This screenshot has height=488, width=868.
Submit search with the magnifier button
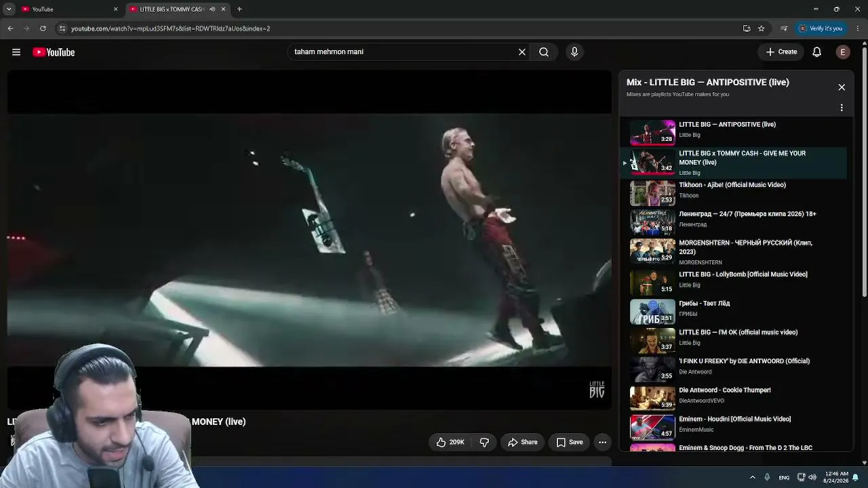[544, 52]
